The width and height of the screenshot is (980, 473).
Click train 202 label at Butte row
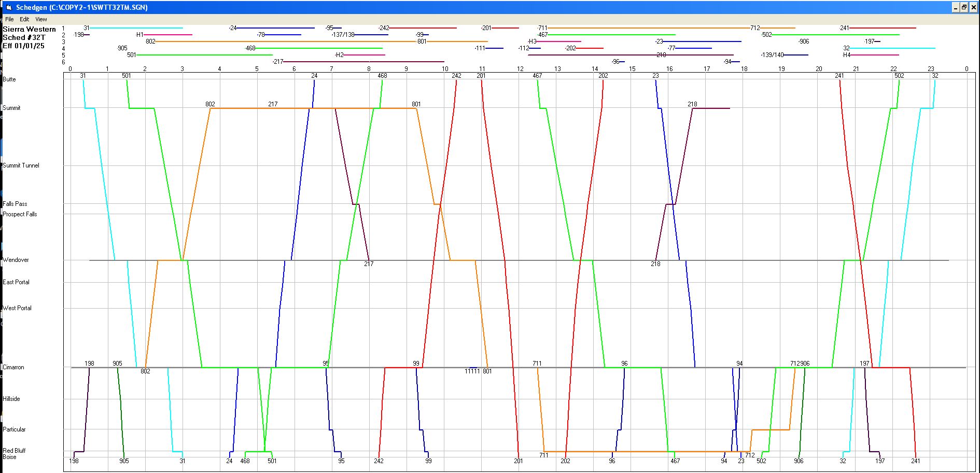603,76
